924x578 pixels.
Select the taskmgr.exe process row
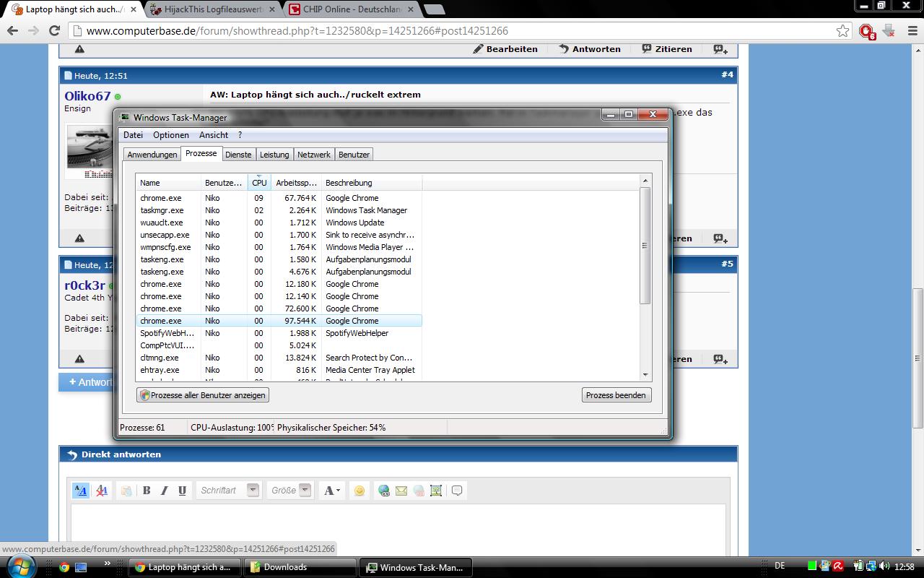[x=279, y=210]
